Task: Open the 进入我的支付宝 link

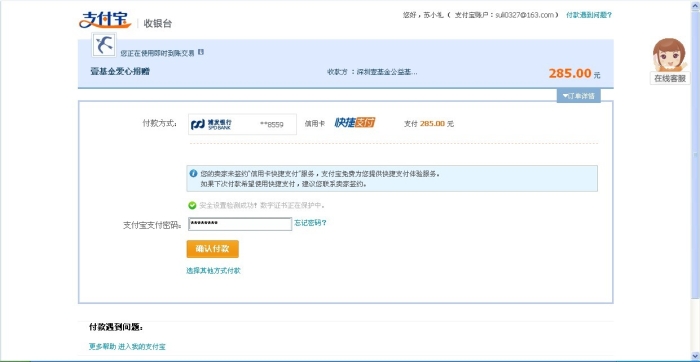Action: 142,346
